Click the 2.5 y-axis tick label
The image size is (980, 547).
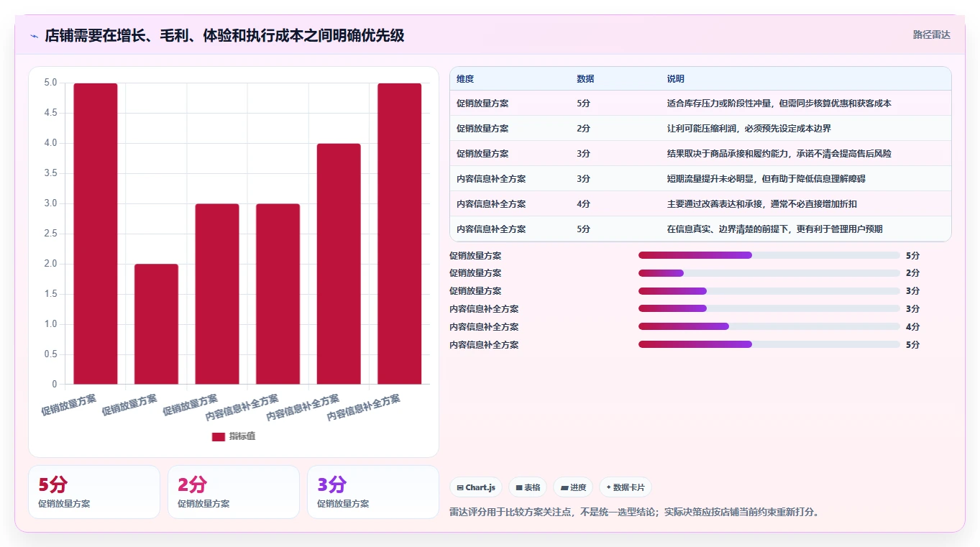coord(50,234)
